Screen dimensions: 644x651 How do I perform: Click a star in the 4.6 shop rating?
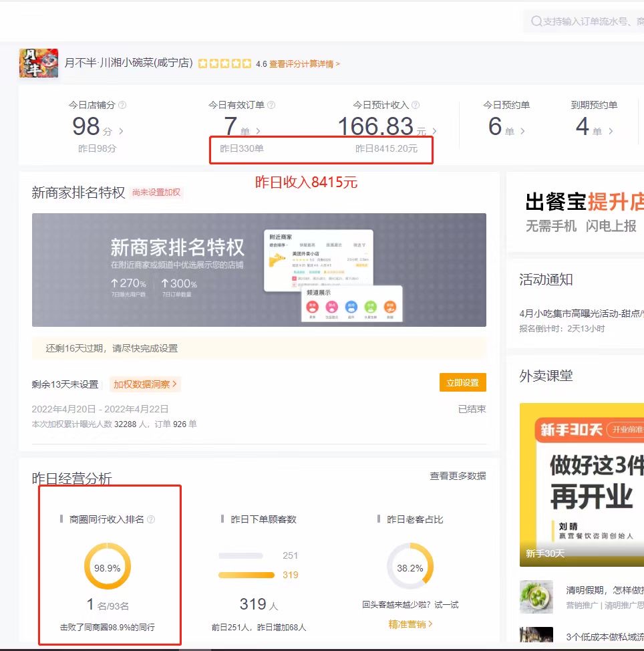click(x=225, y=63)
